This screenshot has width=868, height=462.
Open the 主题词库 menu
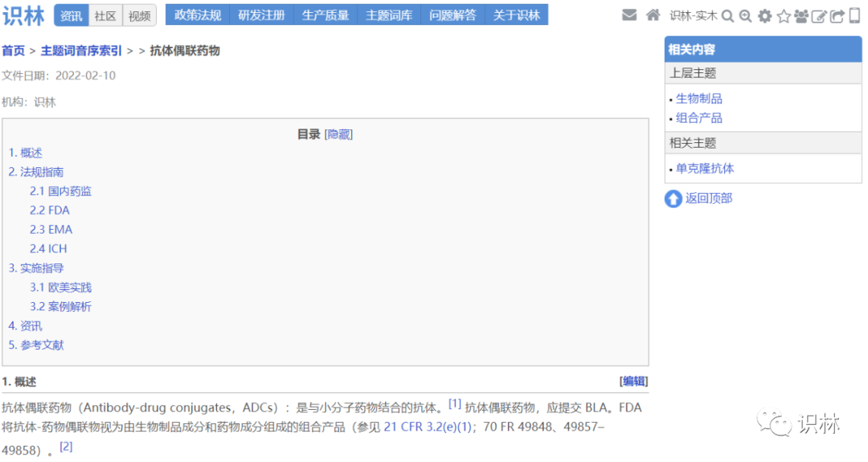[x=388, y=15]
